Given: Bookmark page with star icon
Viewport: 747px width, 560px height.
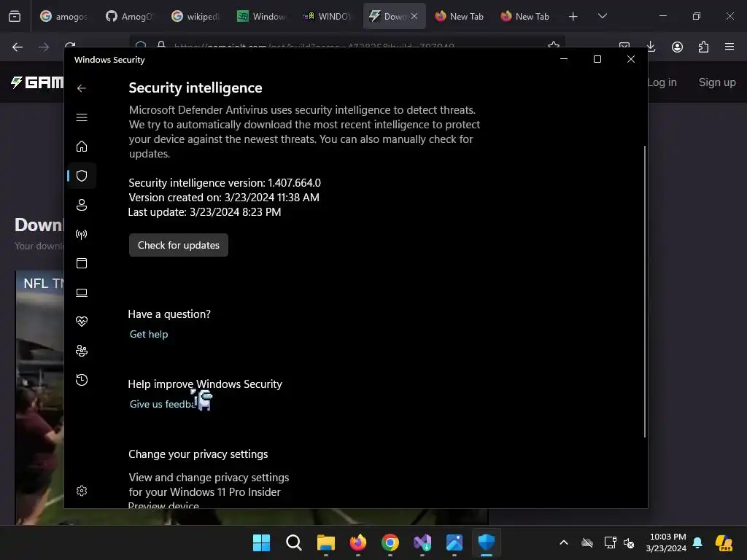Looking at the screenshot, I should point(554,44).
